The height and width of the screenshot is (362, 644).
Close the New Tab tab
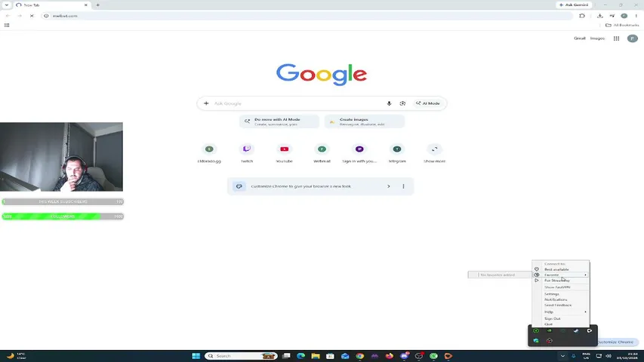click(x=86, y=5)
